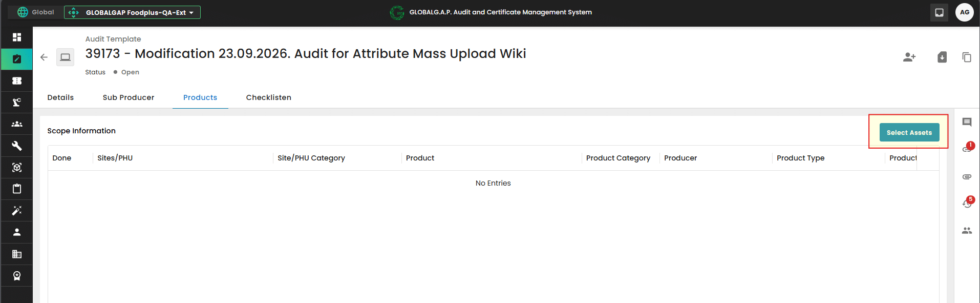
Task: Open the AG user avatar menu
Action: pos(965,12)
